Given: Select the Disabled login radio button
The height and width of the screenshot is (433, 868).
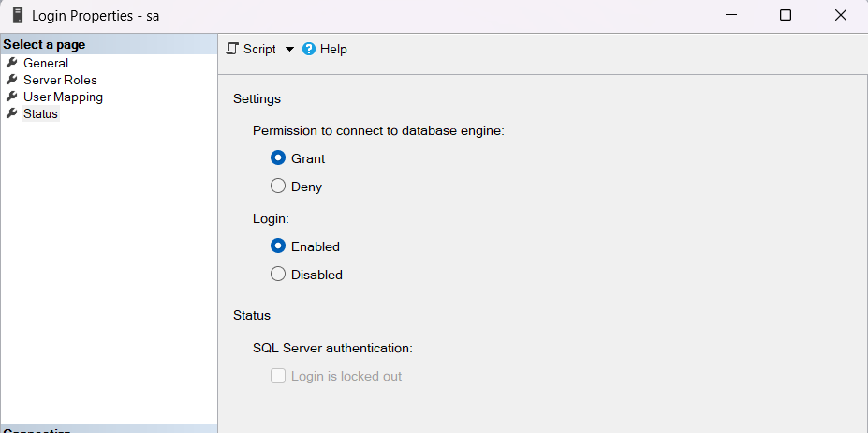Looking at the screenshot, I should 278,275.
